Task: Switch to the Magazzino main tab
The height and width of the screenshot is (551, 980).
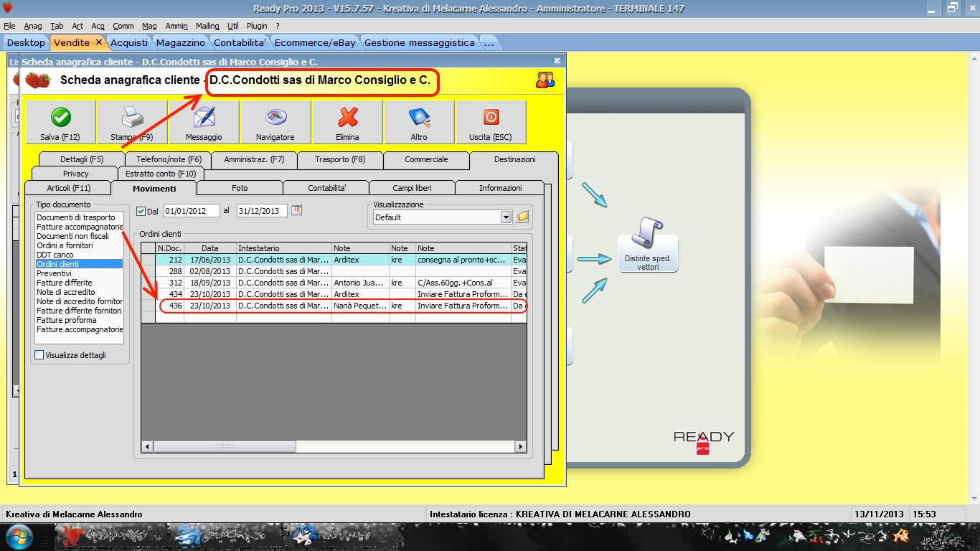Action: 181,42
